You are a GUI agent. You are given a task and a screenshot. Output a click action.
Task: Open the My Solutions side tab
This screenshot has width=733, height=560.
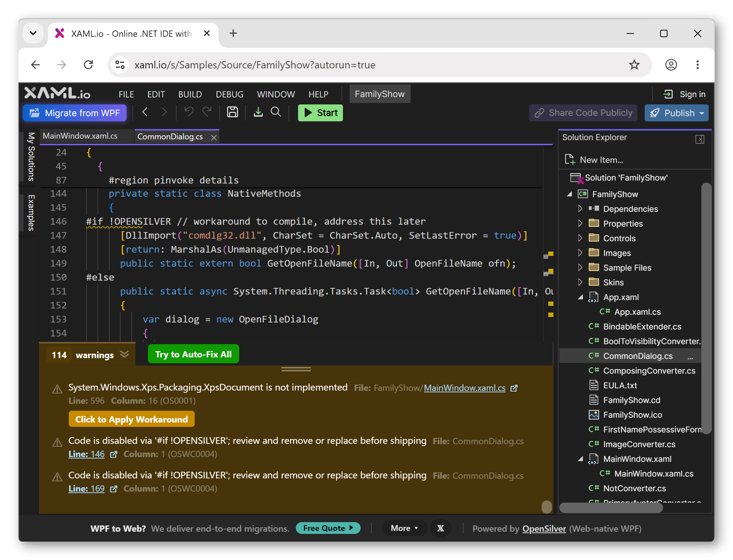point(31,157)
